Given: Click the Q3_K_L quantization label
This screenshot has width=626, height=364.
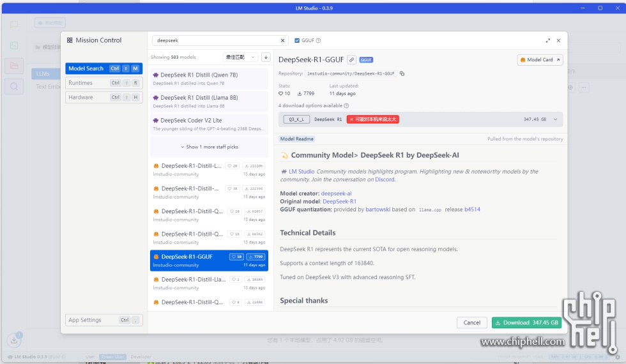Looking at the screenshot, I should point(296,119).
